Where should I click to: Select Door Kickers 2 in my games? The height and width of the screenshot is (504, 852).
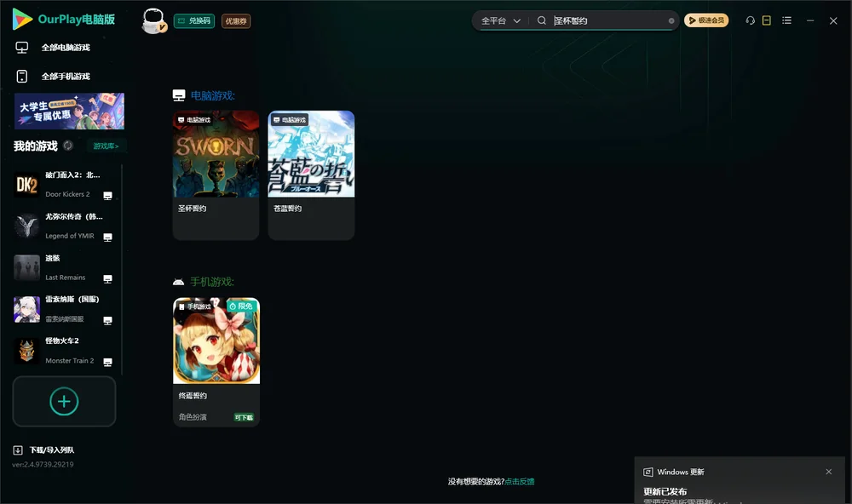(x=64, y=185)
